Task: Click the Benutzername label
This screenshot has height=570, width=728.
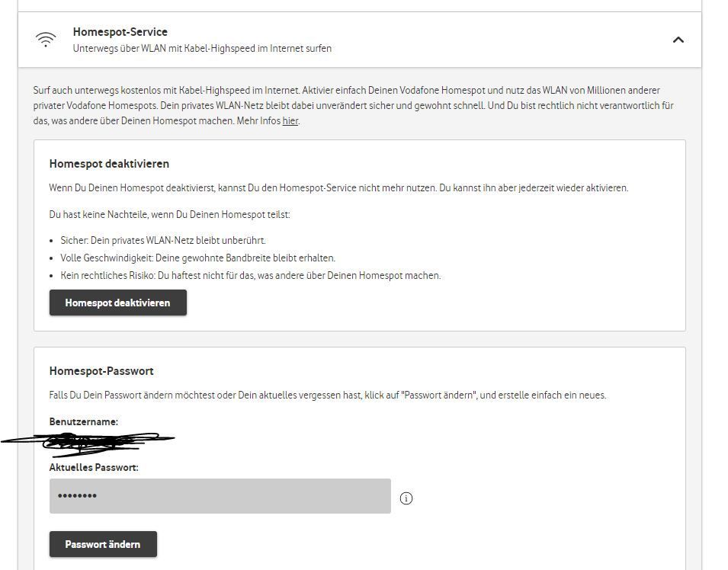Action: click(x=84, y=421)
